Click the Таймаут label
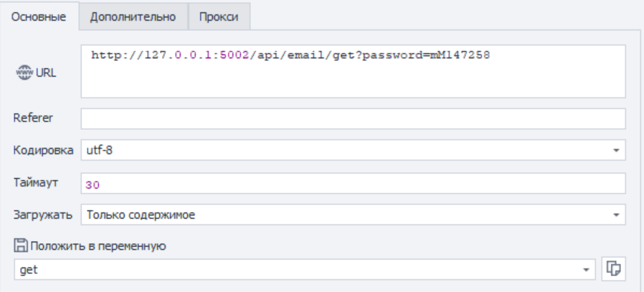The height and width of the screenshot is (292, 644). point(36,182)
